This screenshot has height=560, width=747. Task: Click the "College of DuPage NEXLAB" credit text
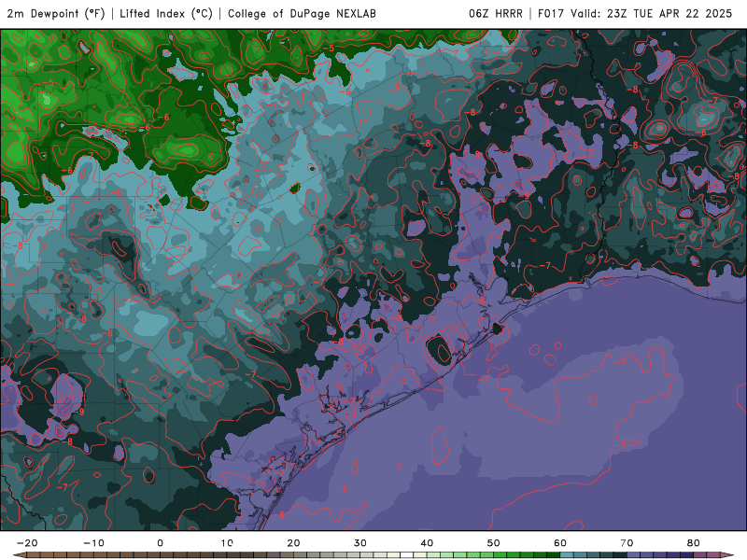[x=302, y=14]
